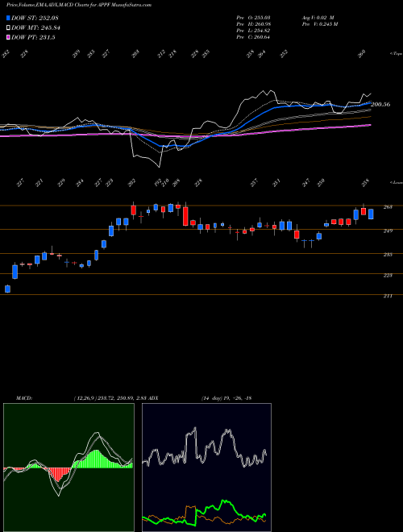Click the 260.56 price label beside EMA lines
This screenshot has width=403, height=532.
tap(380, 105)
